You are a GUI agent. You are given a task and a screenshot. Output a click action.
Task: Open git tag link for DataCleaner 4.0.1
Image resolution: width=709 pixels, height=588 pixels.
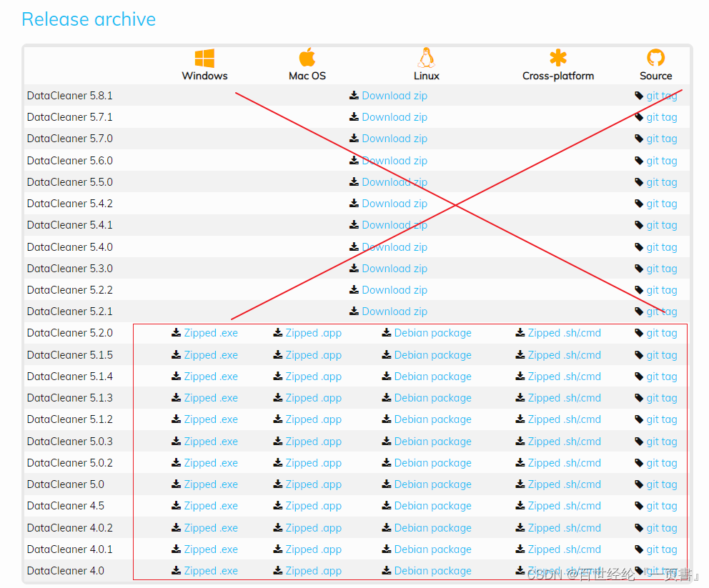pyautogui.click(x=662, y=549)
